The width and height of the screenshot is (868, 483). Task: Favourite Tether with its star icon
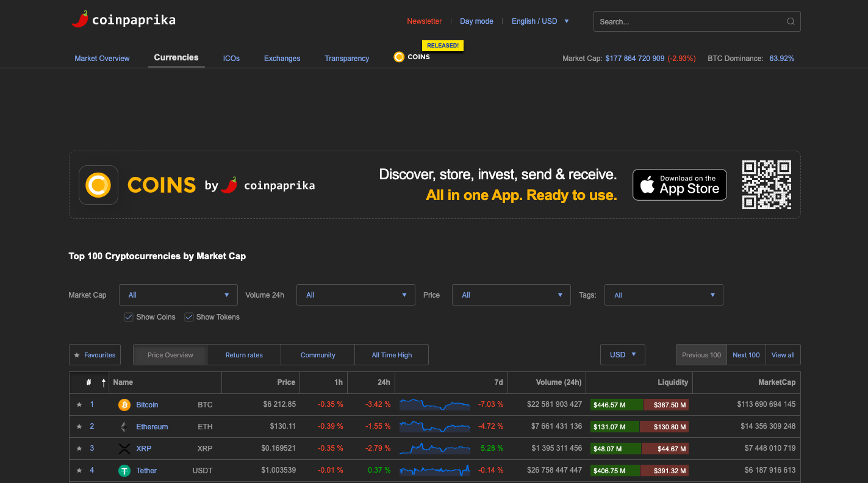(x=79, y=470)
